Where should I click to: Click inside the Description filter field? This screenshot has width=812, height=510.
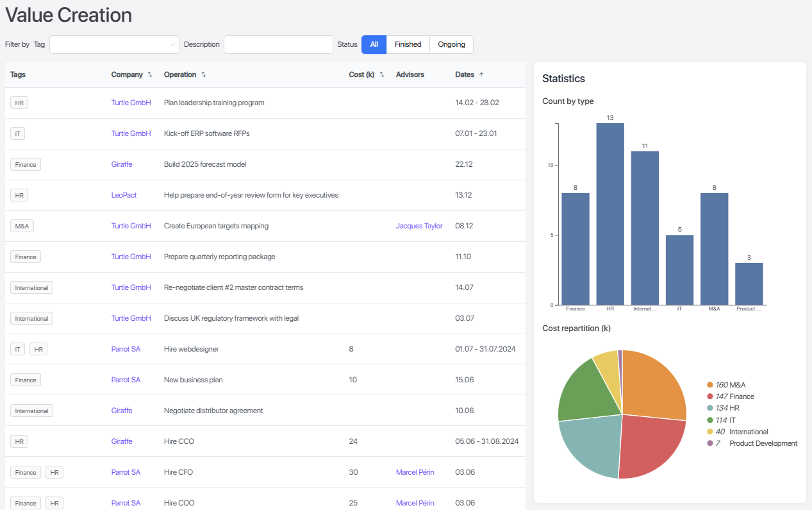[278, 44]
